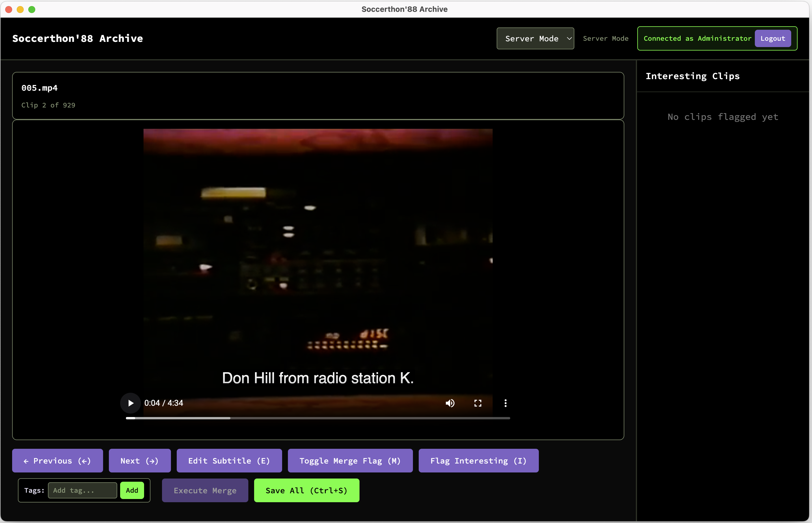Open the video player overflow menu
Screen dimensions: 812x523
505,403
